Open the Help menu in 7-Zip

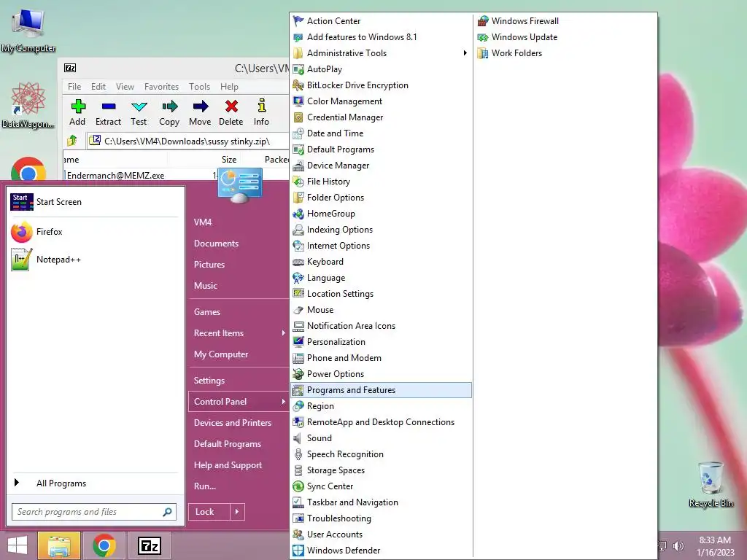(x=229, y=87)
